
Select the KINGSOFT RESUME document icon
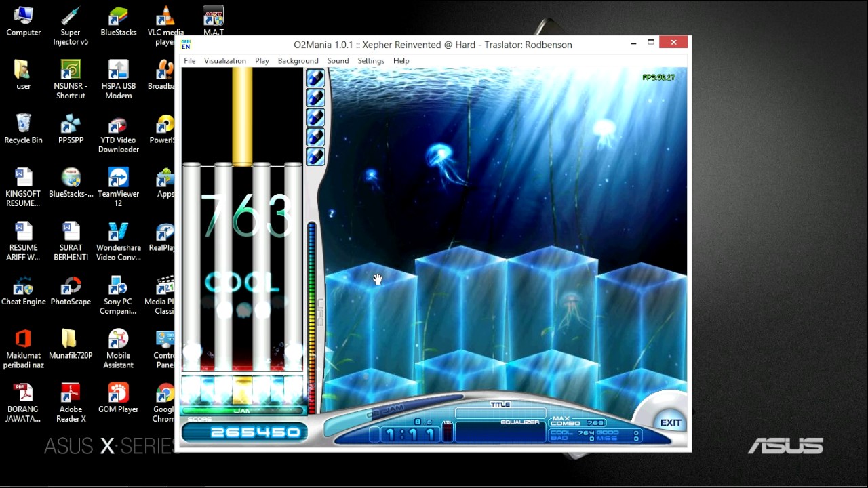(x=24, y=187)
